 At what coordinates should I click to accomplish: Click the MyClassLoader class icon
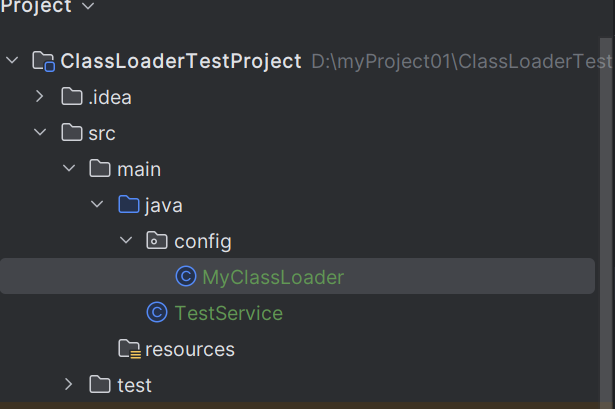(x=186, y=277)
